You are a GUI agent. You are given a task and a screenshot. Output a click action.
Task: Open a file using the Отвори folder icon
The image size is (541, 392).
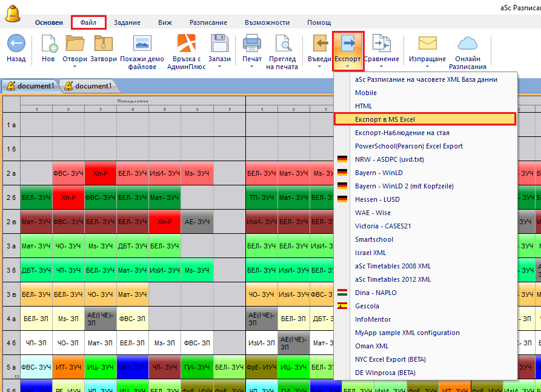pos(75,44)
